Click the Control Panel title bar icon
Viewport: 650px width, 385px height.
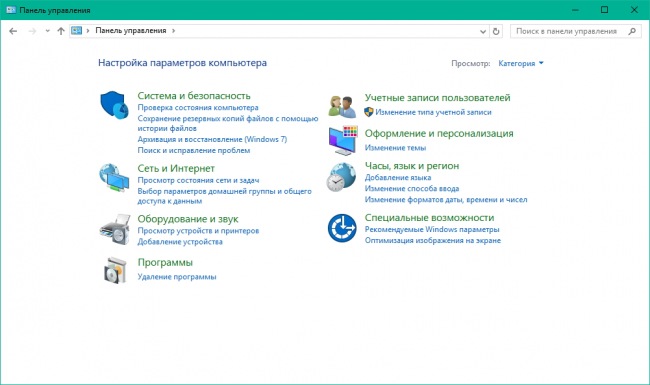click(x=11, y=10)
